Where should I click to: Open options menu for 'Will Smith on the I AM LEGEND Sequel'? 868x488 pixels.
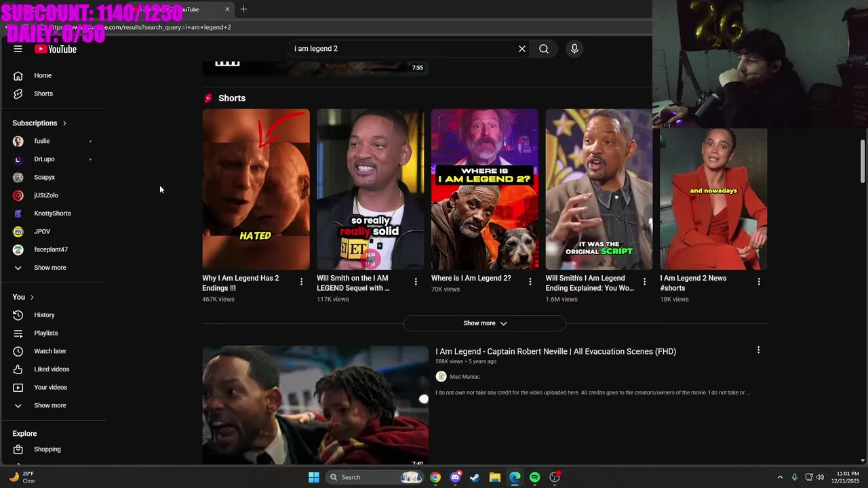pyautogui.click(x=416, y=281)
